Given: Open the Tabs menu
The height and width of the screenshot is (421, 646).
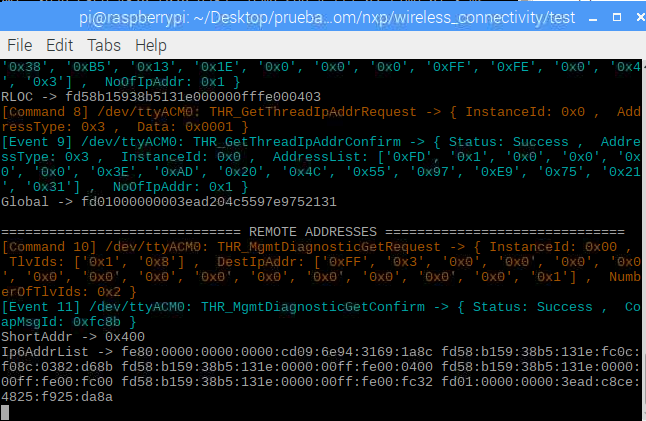Looking at the screenshot, I should pyautogui.click(x=104, y=45).
